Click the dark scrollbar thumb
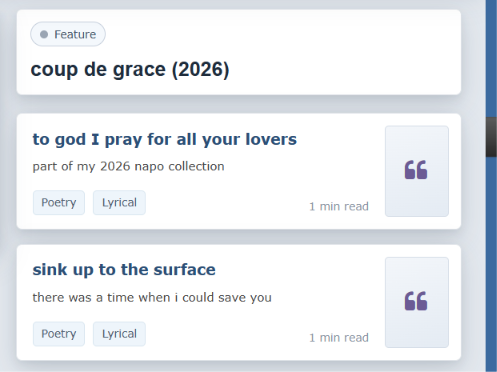Screen dimensions: 497x372 tap(491, 137)
